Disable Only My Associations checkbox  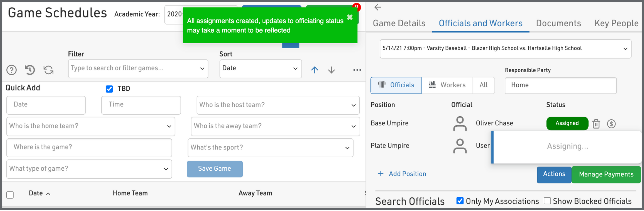(x=460, y=201)
